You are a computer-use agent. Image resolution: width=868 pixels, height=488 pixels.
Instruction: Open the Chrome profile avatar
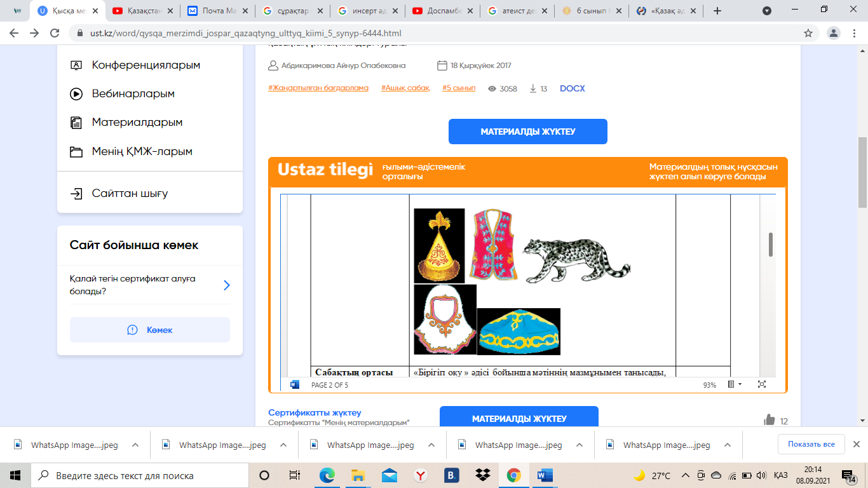click(834, 33)
